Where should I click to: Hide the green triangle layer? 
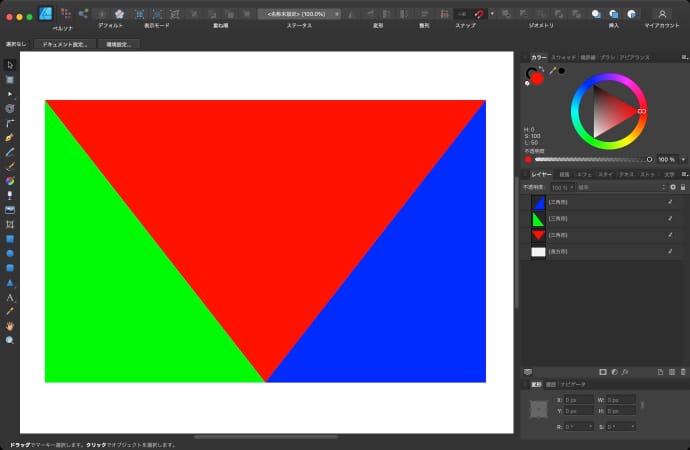670,219
